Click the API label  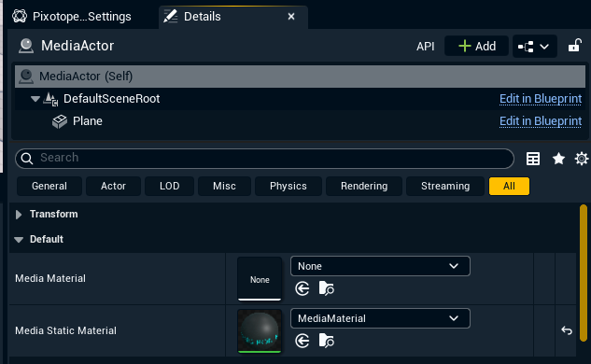point(425,47)
